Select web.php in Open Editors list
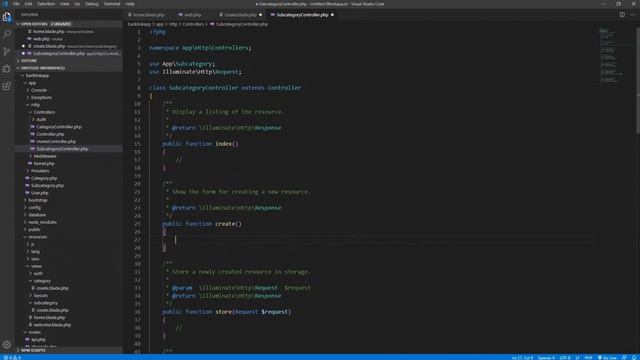640x360 pixels. tap(41, 39)
